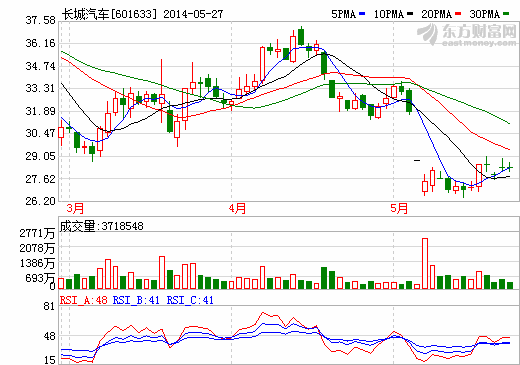Click the chart title 长城汽车[601633]
Viewport: 520px width, 365px height.
click(x=109, y=14)
